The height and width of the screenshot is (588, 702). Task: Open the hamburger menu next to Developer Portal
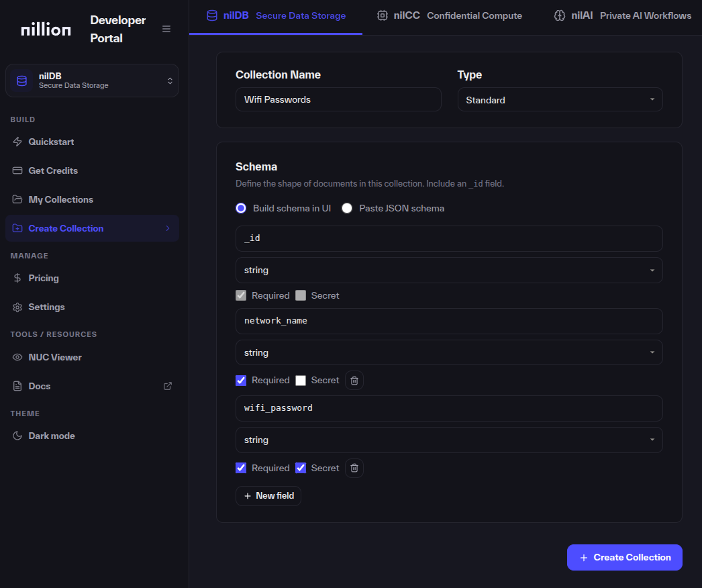[x=166, y=29]
